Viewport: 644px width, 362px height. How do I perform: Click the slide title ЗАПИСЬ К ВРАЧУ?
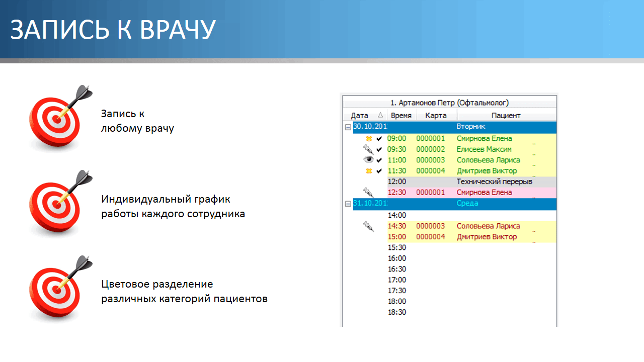[x=113, y=30]
